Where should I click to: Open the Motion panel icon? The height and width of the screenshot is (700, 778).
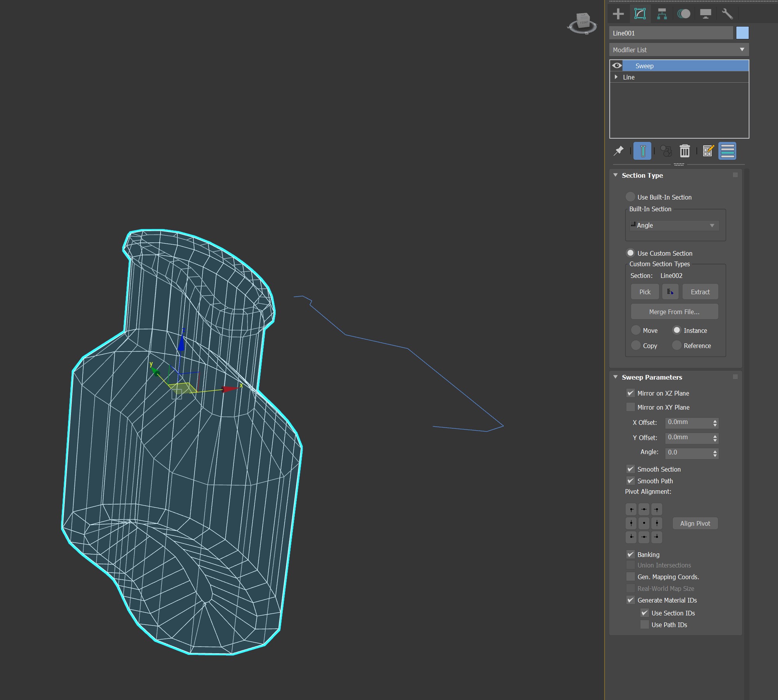click(684, 14)
